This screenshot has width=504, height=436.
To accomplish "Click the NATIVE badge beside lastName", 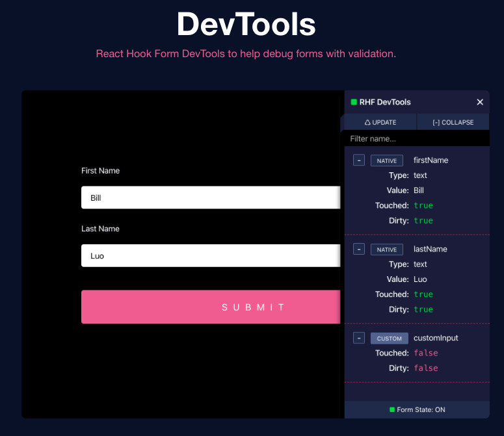I will click(x=387, y=250).
